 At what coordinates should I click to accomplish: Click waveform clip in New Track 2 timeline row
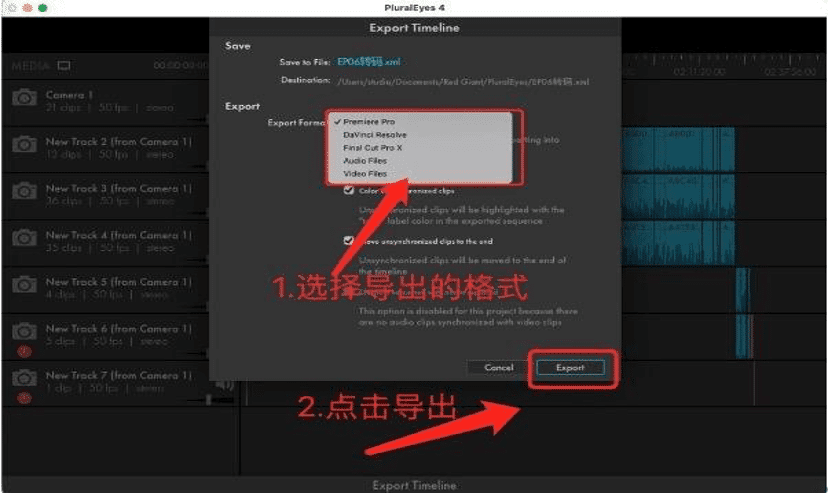point(678,149)
